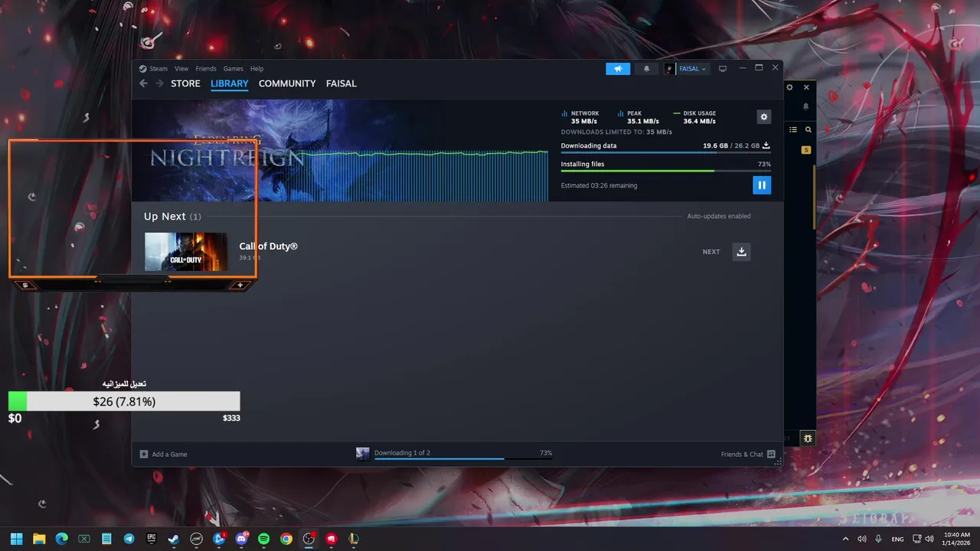Open the View menu
This screenshot has height=551, width=980.
(x=181, y=69)
